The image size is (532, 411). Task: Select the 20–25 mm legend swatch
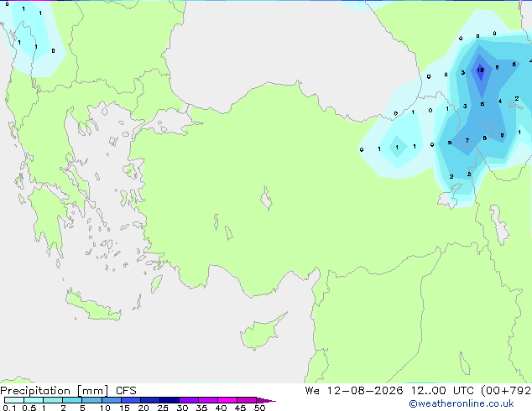(x=149, y=400)
